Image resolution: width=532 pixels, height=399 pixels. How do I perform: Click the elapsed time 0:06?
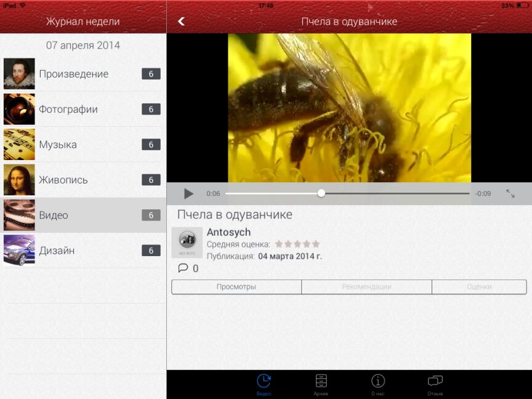213,193
